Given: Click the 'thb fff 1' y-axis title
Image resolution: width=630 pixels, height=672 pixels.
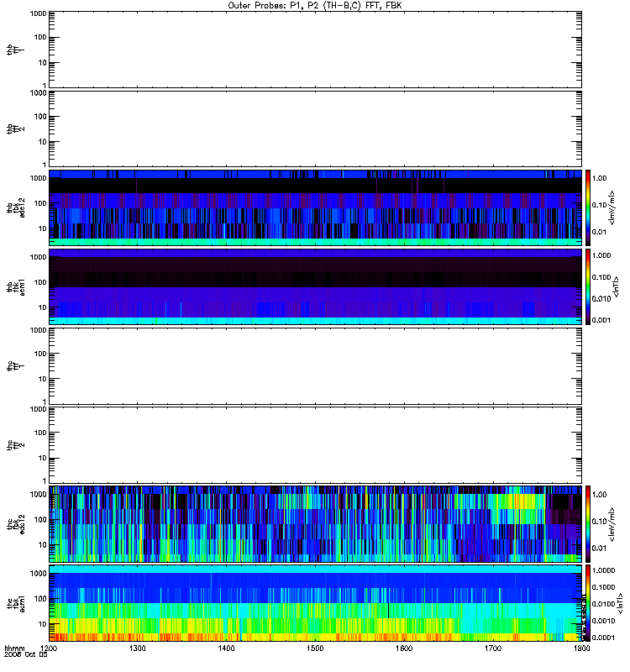Looking at the screenshot, I should tap(15, 50).
